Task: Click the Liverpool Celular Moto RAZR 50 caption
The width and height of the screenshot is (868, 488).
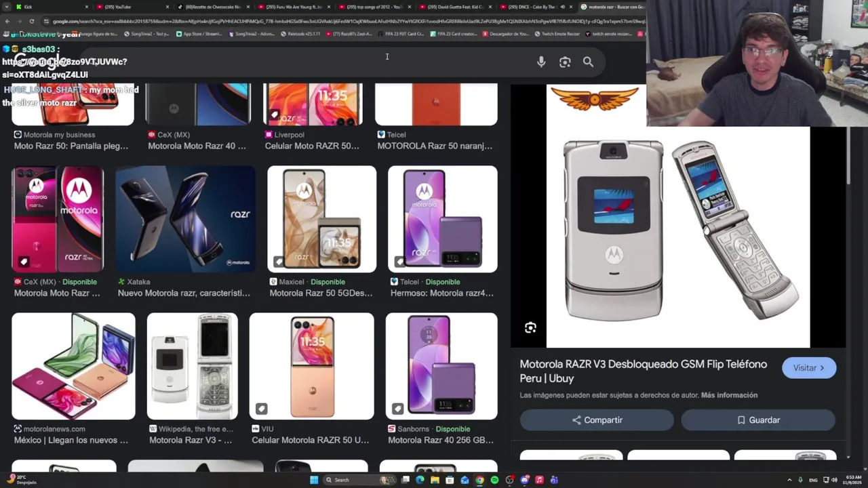Action: coord(312,146)
